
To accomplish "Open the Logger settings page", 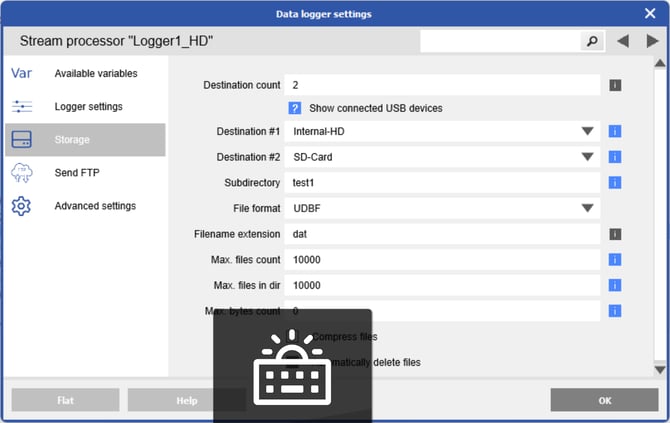I will pos(85,106).
